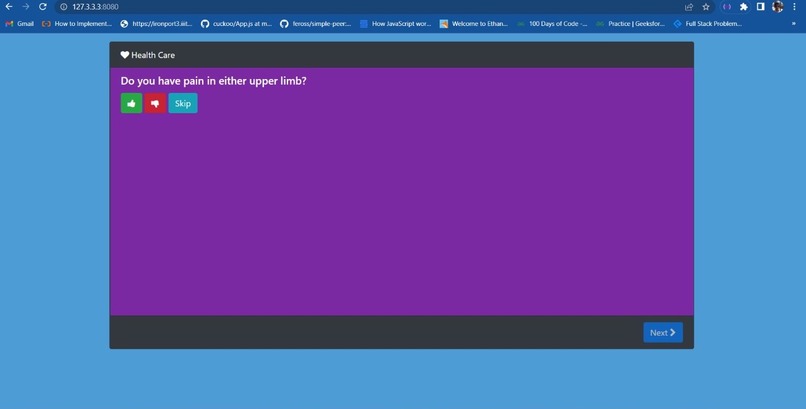
Task: Open the Welcome to Ethan bookmark
Action: 474,24
